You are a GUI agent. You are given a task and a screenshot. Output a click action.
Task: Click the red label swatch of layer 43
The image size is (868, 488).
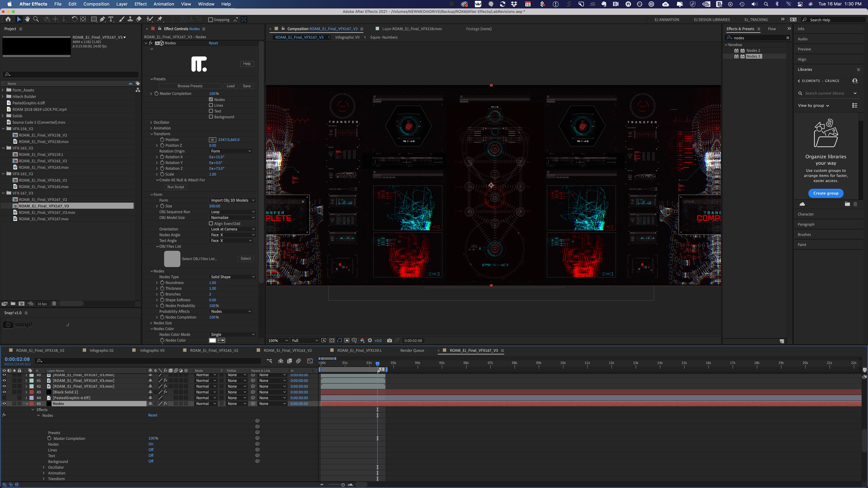click(x=31, y=392)
